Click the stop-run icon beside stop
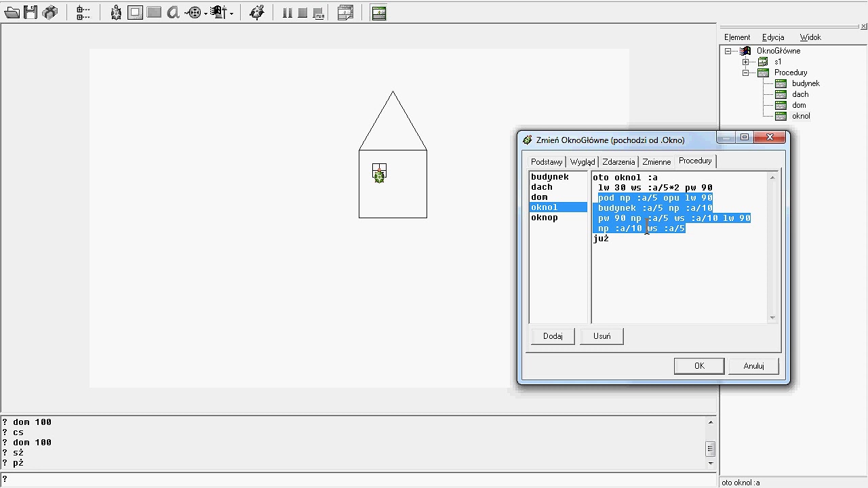868x488 pixels. [318, 13]
